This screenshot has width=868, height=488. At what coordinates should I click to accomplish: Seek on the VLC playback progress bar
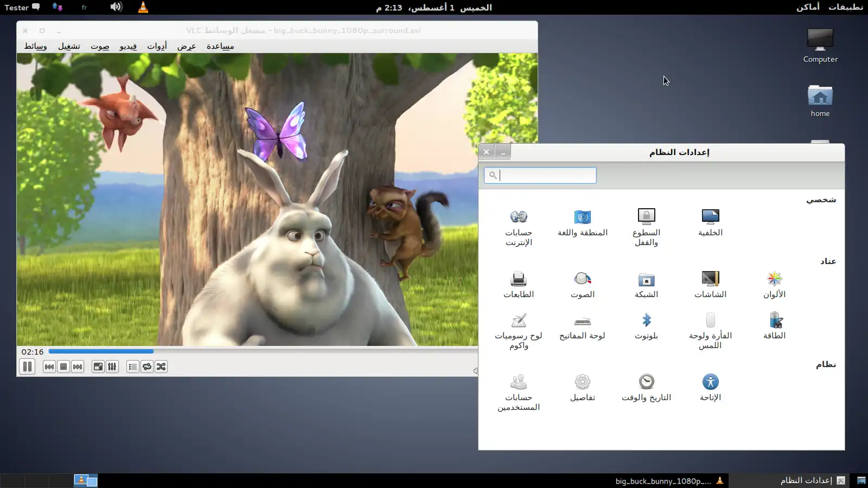pos(263,351)
